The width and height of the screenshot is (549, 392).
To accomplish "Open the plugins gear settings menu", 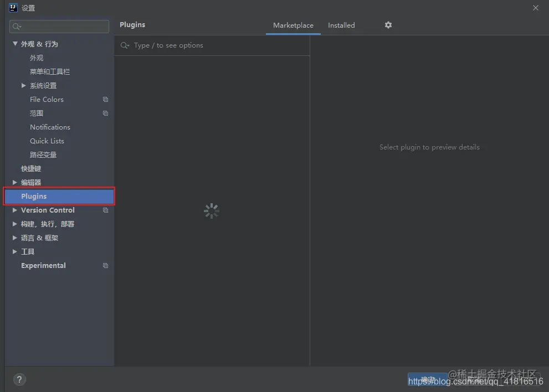I will pyautogui.click(x=388, y=25).
